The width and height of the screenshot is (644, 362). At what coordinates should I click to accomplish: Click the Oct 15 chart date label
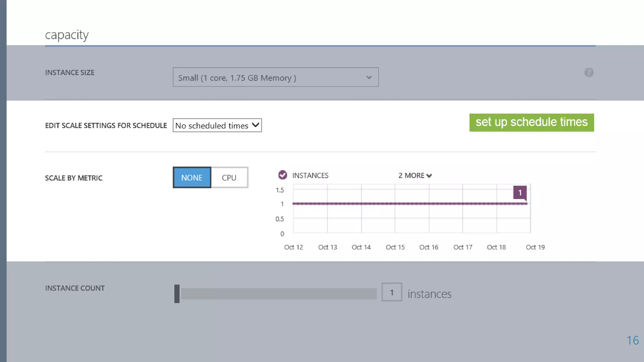coord(395,247)
